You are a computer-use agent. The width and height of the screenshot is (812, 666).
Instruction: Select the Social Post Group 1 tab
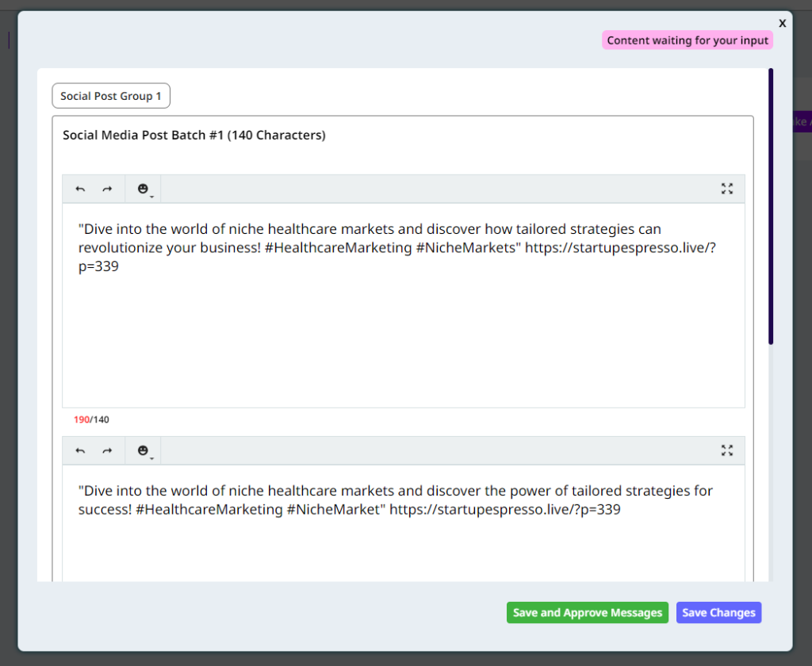[x=111, y=96]
